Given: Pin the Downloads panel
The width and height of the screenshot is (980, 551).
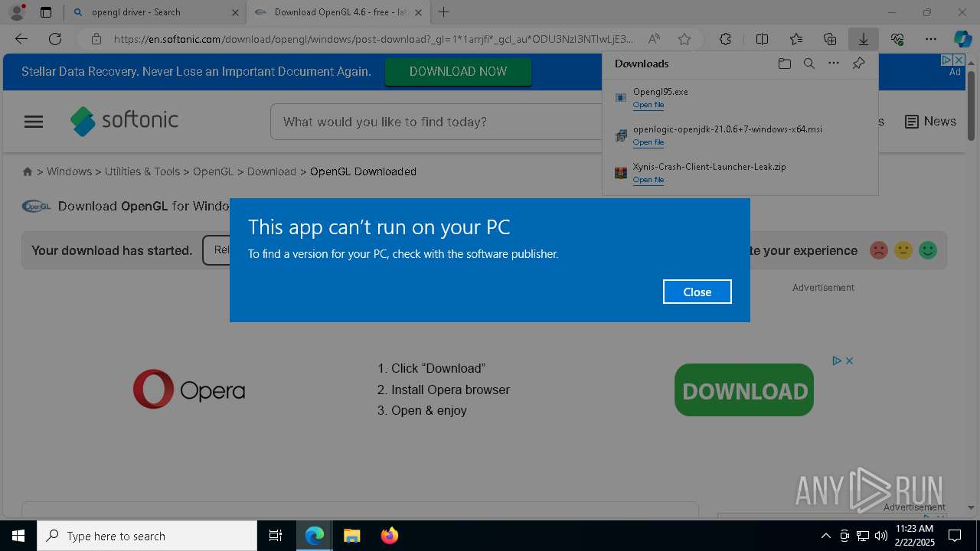Looking at the screenshot, I should coord(858,64).
